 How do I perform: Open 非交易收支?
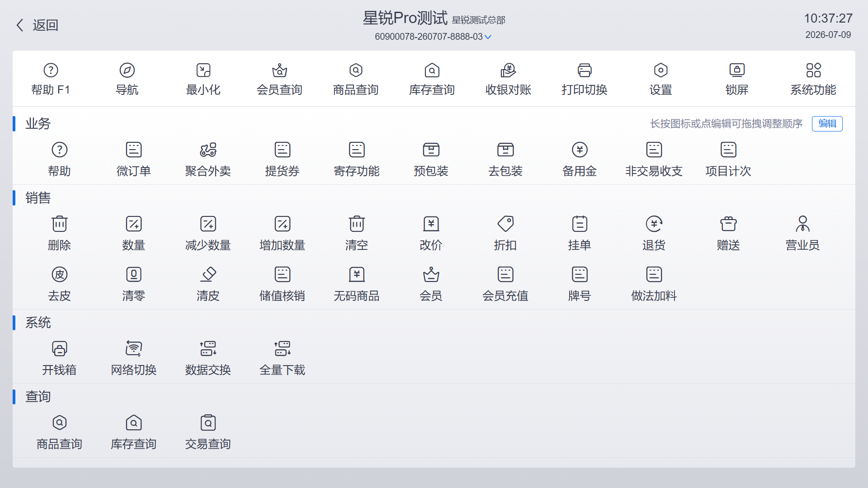[654, 160]
